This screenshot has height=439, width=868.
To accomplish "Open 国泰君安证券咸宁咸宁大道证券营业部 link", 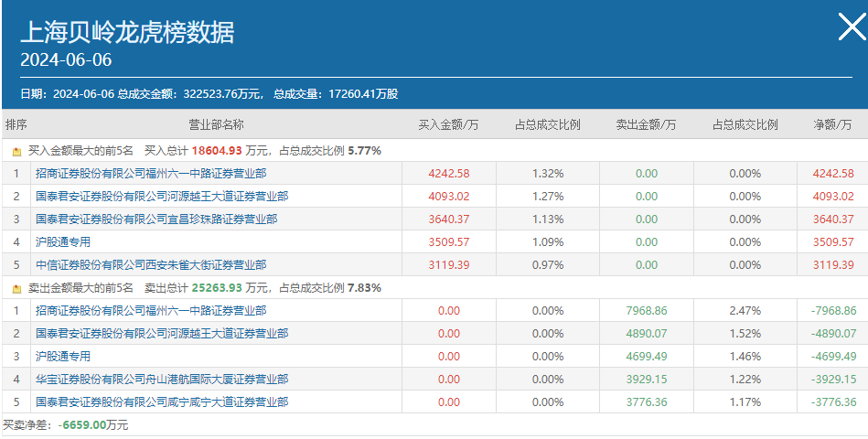I will (x=162, y=402).
